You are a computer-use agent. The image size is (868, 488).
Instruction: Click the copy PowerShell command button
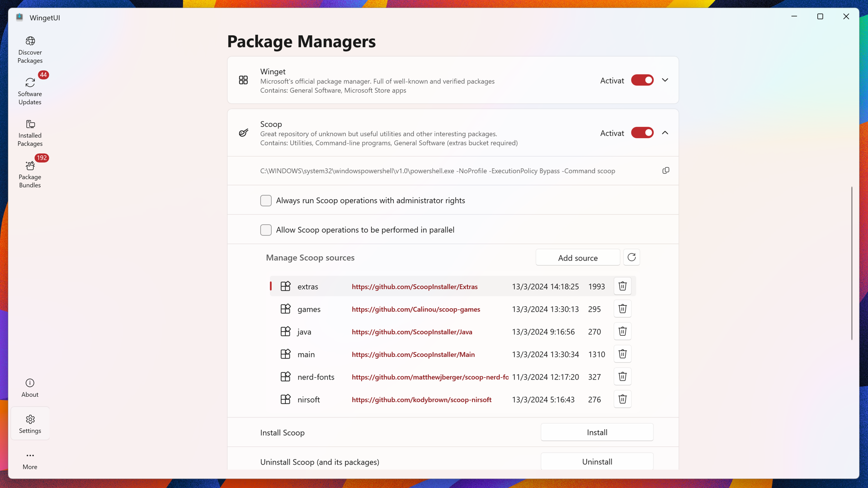pos(665,170)
